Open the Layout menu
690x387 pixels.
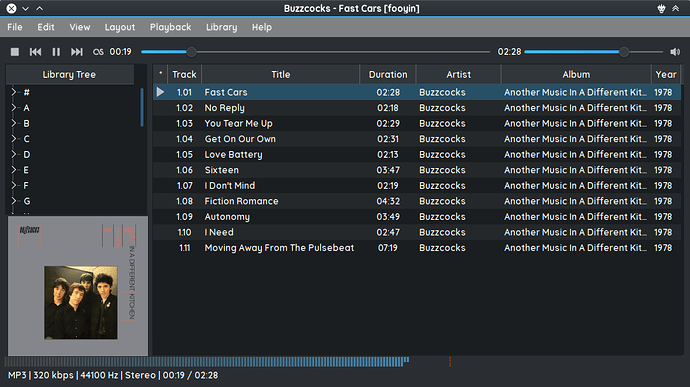pyautogui.click(x=120, y=27)
